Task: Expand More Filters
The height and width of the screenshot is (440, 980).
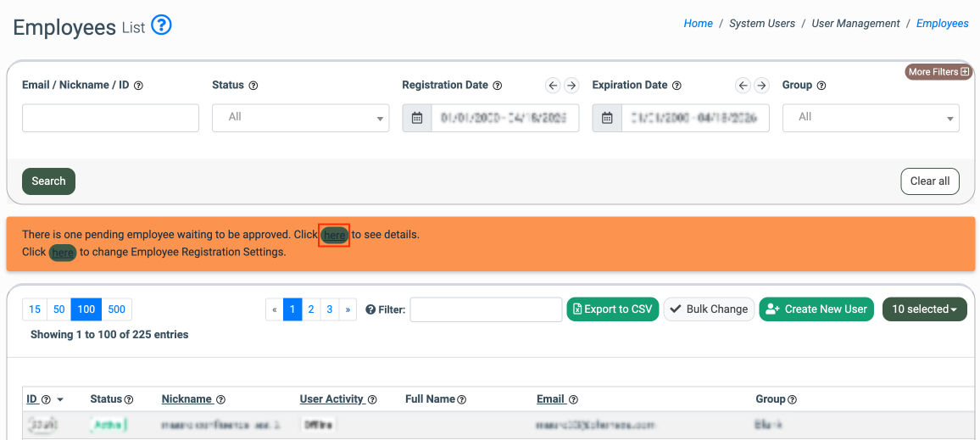Action: coord(938,72)
